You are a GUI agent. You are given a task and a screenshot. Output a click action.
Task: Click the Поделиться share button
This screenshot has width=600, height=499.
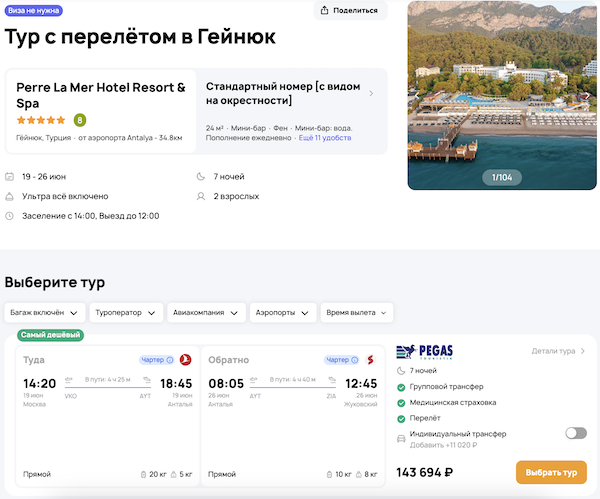tap(351, 11)
